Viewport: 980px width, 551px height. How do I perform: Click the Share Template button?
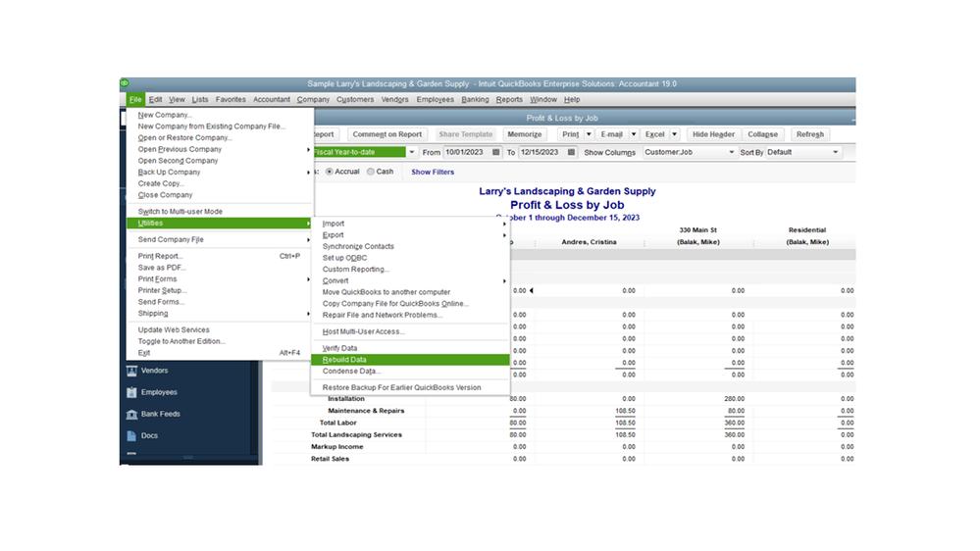click(x=466, y=134)
